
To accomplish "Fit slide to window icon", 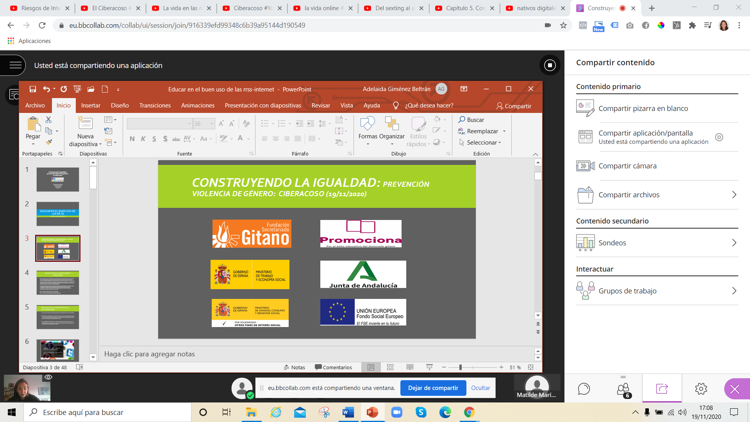I will pyautogui.click(x=530, y=367).
